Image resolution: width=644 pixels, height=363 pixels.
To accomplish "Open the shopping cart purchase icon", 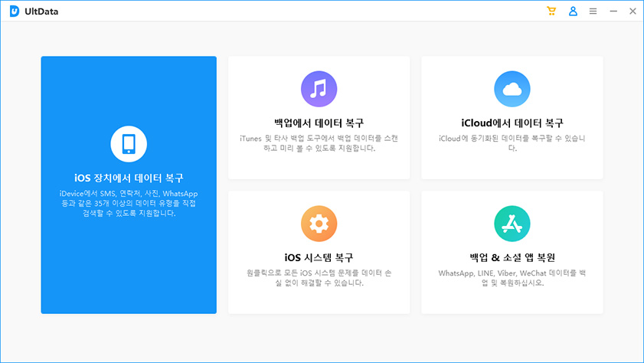I will [551, 11].
